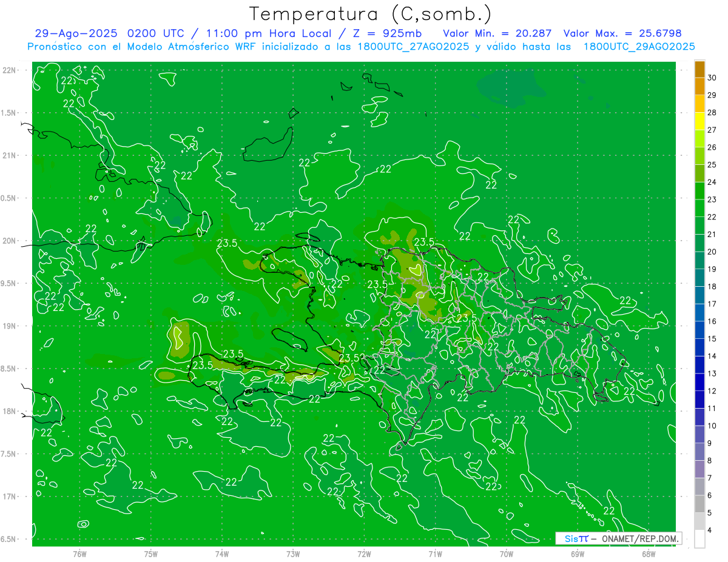Viewport: 728px width, 562px height.
Task: Click the colorbar label '6'
Action: (x=710, y=495)
